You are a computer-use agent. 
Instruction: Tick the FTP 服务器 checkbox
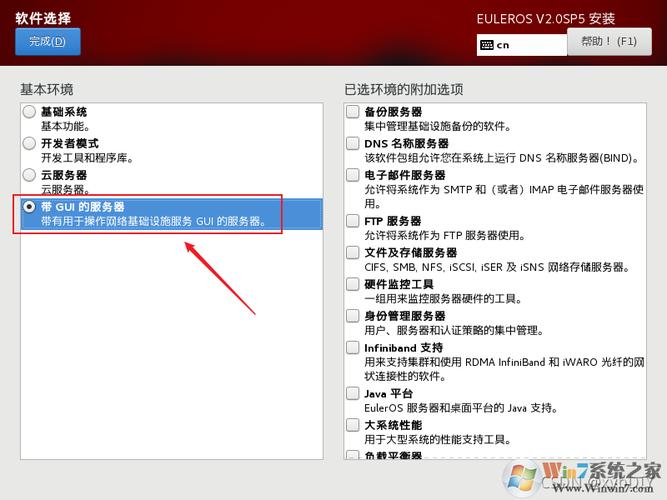click(353, 221)
